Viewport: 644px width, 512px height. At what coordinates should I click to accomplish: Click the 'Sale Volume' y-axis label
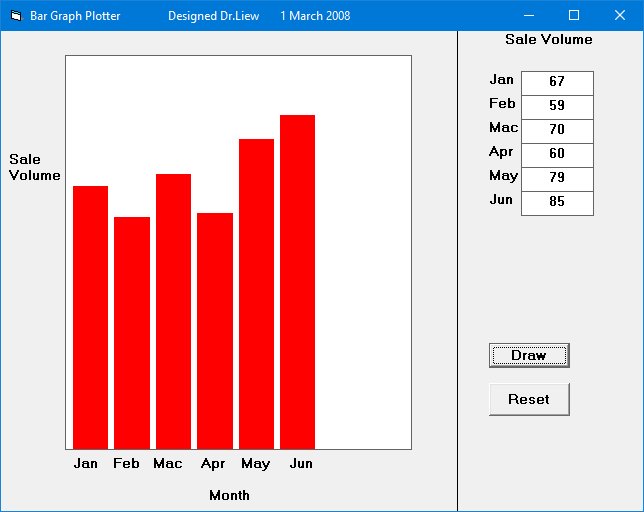[x=34, y=167]
